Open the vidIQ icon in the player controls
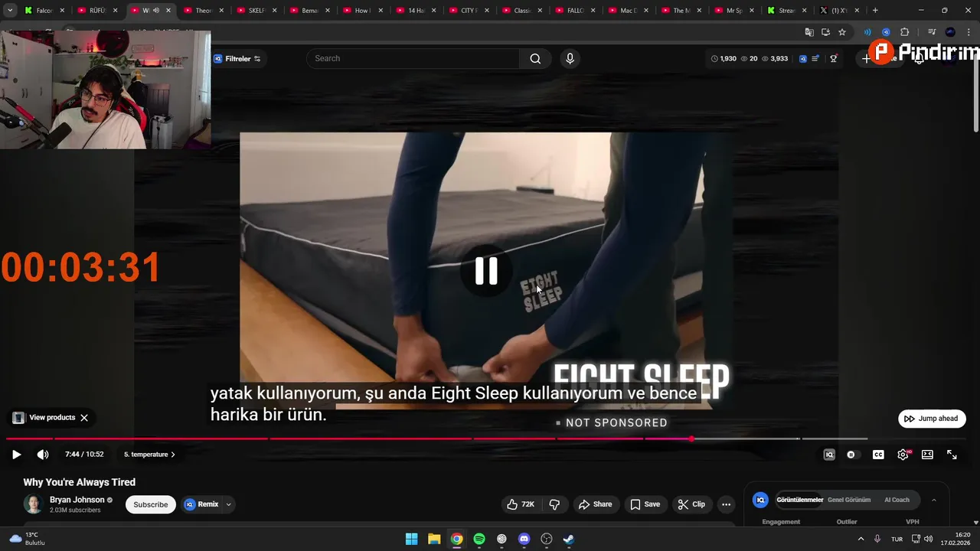This screenshot has height=551, width=980. point(829,455)
